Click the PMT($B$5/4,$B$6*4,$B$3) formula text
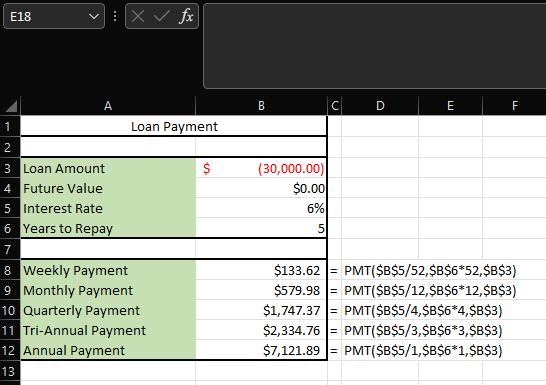Image resolution: width=546 pixels, height=385 pixels. (x=423, y=311)
